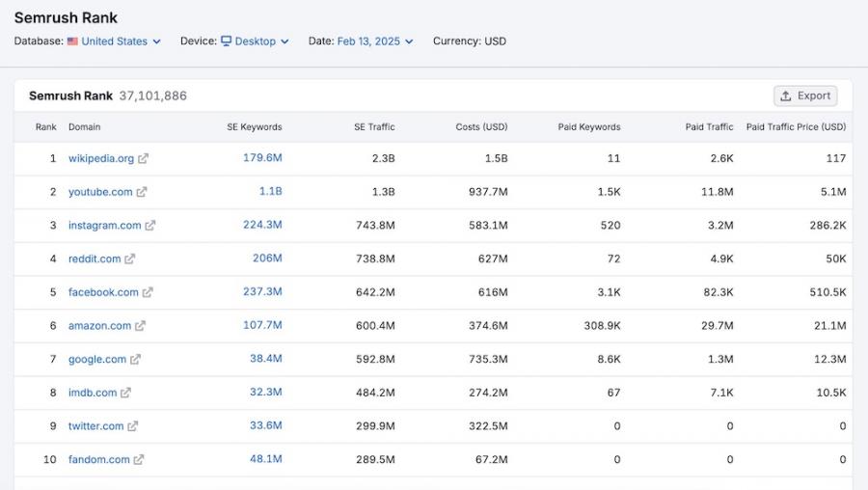Open the youtube.com domain link
The width and height of the screenshot is (868, 490).
click(x=100, y=192)
